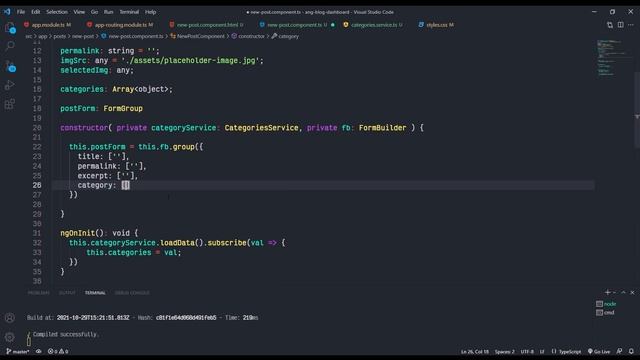This screenshot has width=640, height=360.
Task: Switch to styles.css tab
Action: [x=436, y=25]
